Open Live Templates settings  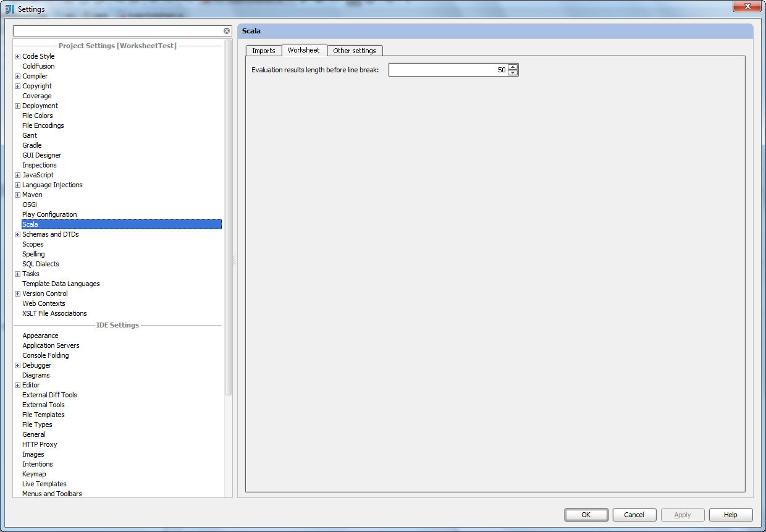(x=44, y=484)
